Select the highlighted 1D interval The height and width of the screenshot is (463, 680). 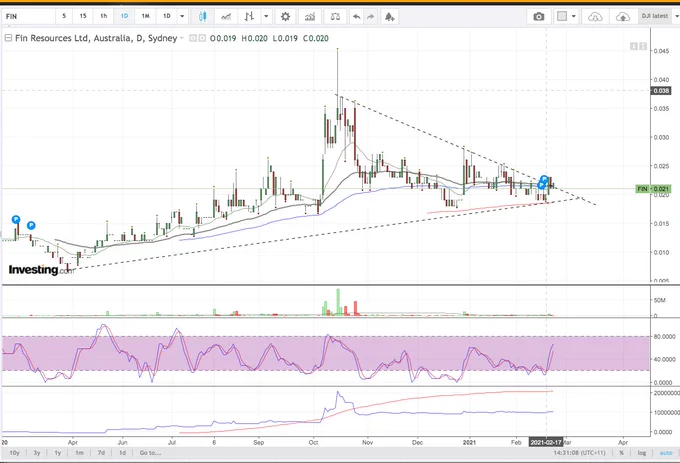click(124, 16)
